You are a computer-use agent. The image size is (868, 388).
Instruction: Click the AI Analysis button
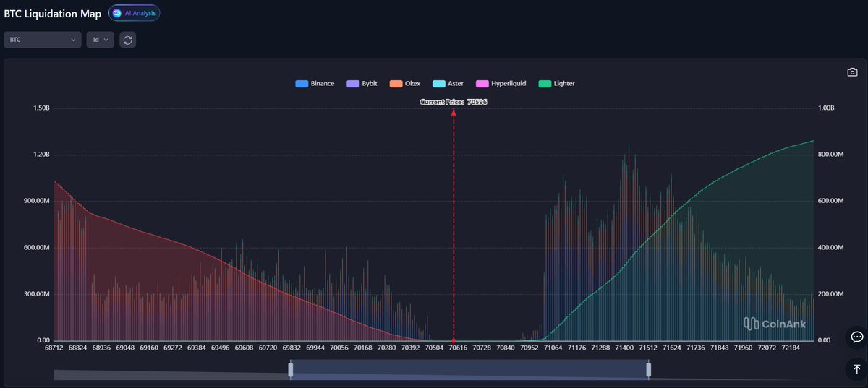pyautogui.click(x=134, y=13)
